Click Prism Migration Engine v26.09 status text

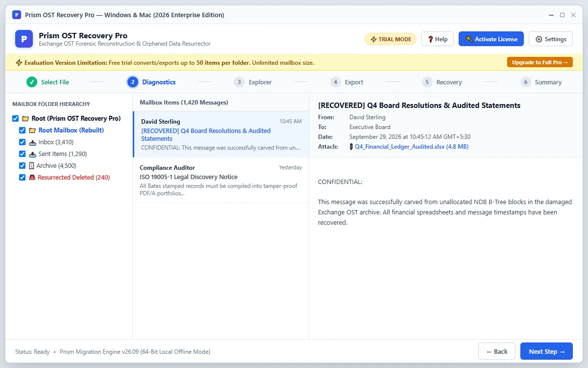tap(135, 352)
